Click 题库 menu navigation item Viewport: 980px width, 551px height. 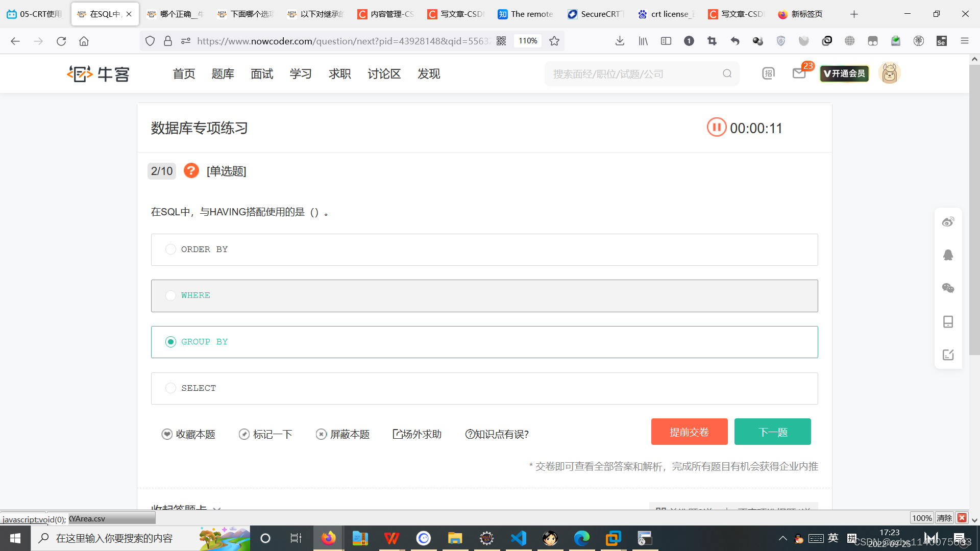pyautogui.click(x=222, y=73)
